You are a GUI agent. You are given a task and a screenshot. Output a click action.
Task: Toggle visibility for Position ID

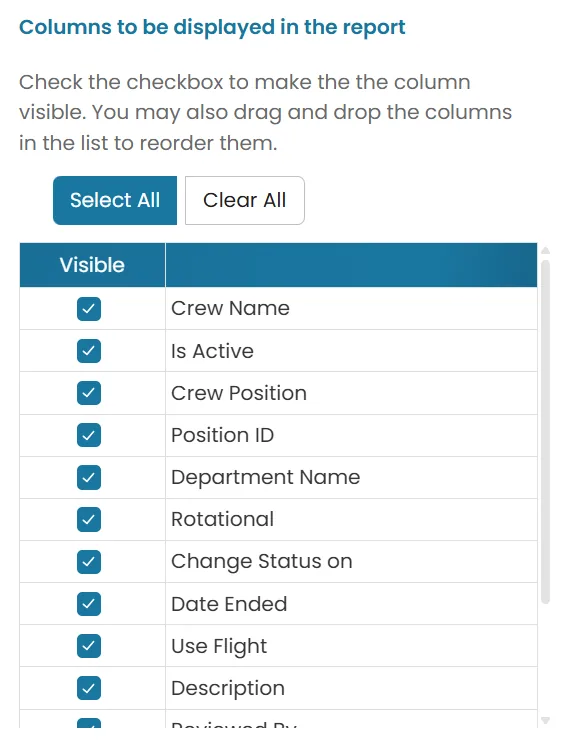coord(89,435)
